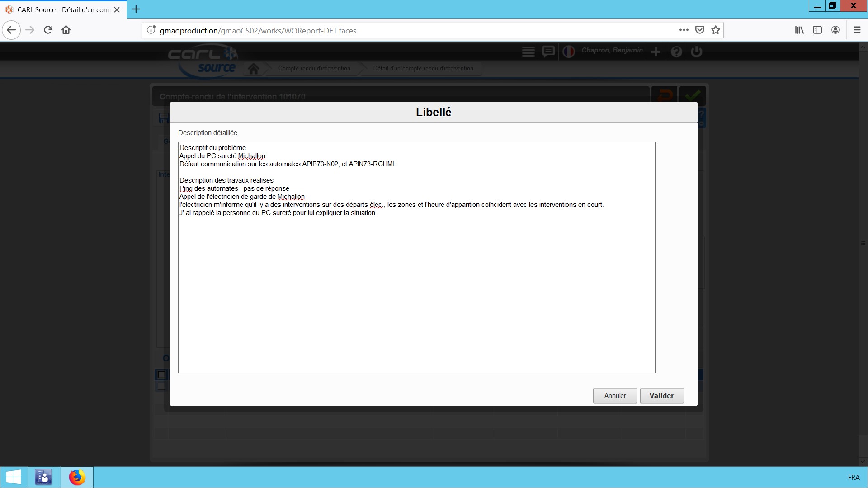This screenshot has height=488, width=868.
Task: Open the Firefox account icon
Action: pyautogui.click(x=835, y=30)
